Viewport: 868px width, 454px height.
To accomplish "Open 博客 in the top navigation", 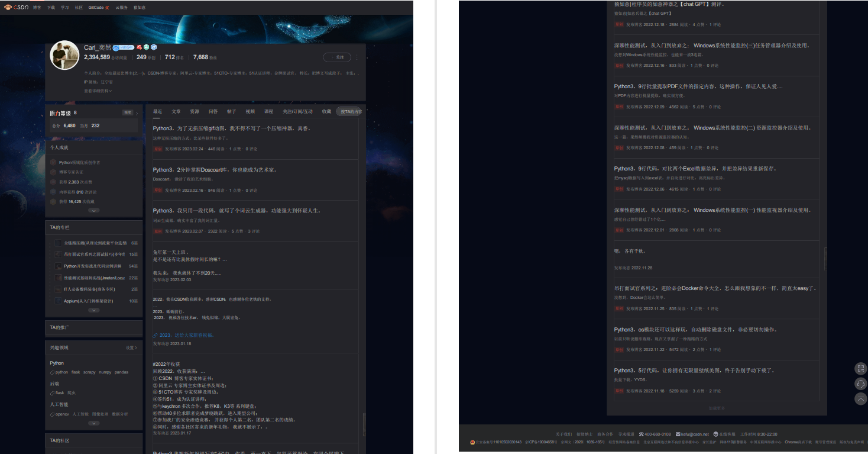I will pos(37,8).
